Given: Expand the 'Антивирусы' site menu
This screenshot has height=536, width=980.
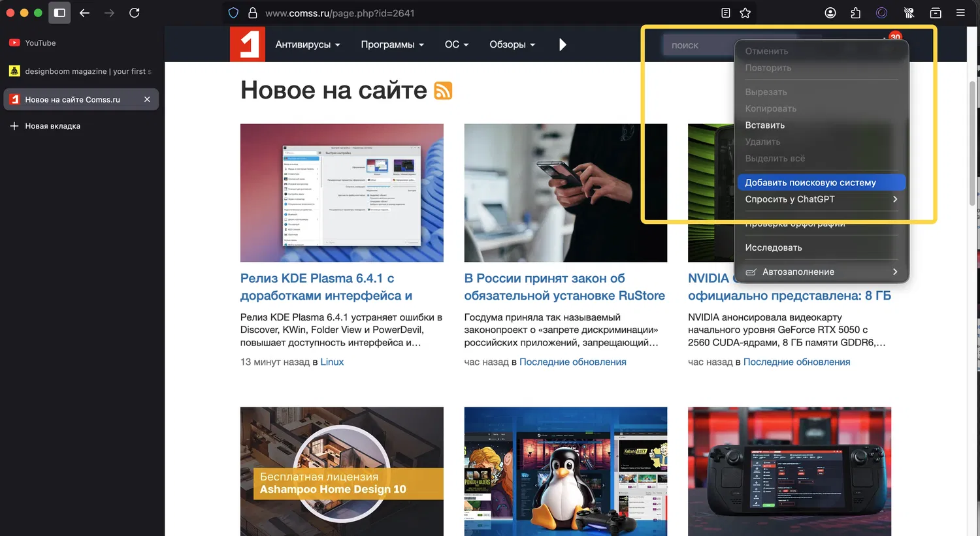Looking at the screenshot, I should point(308,44).
